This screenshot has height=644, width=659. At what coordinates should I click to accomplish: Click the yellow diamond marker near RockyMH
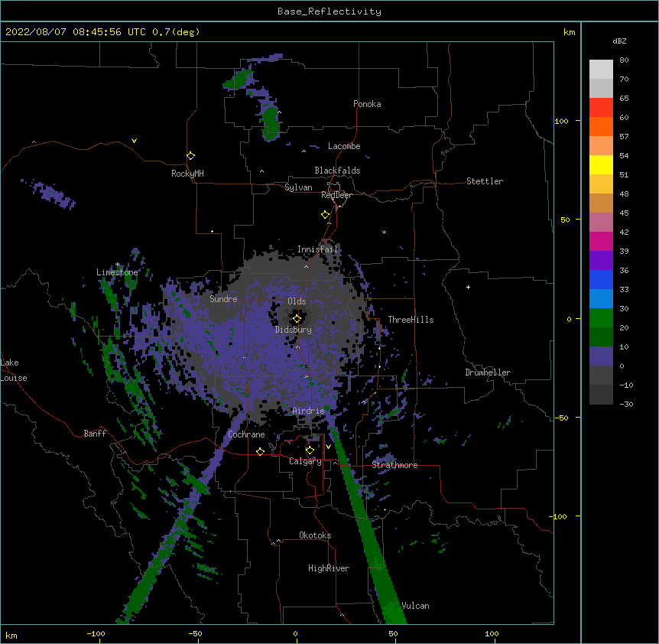(191, 156)
